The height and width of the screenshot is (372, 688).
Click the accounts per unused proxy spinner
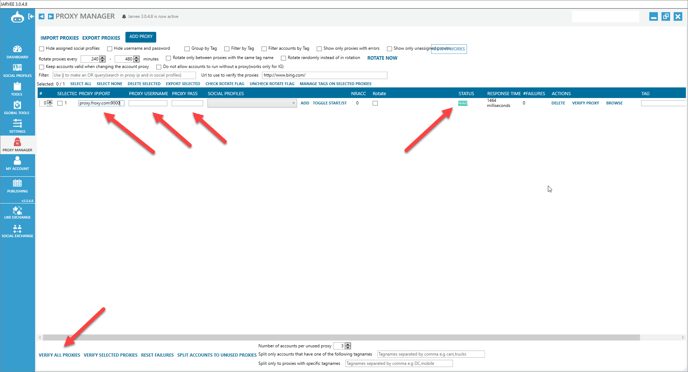click(348, 346)
